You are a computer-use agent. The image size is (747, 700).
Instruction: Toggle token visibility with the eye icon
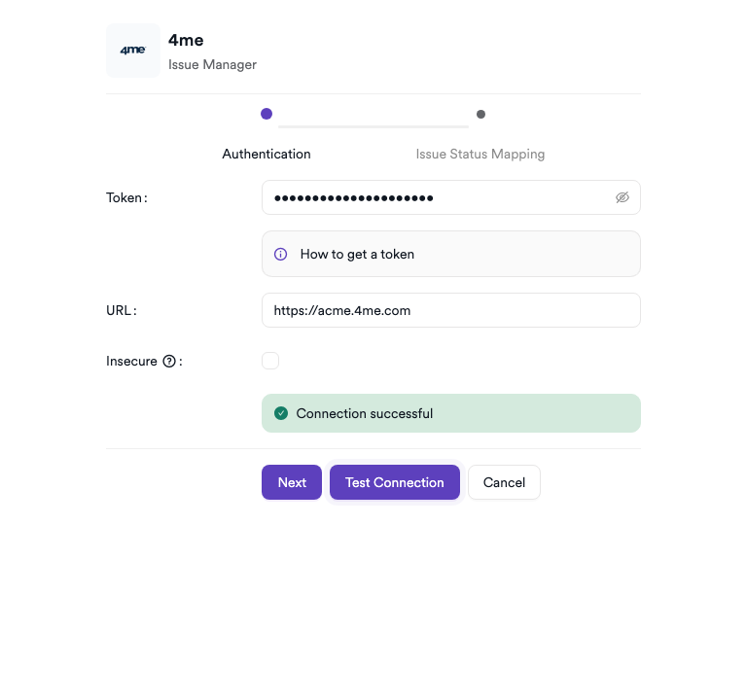coord(622,197)
